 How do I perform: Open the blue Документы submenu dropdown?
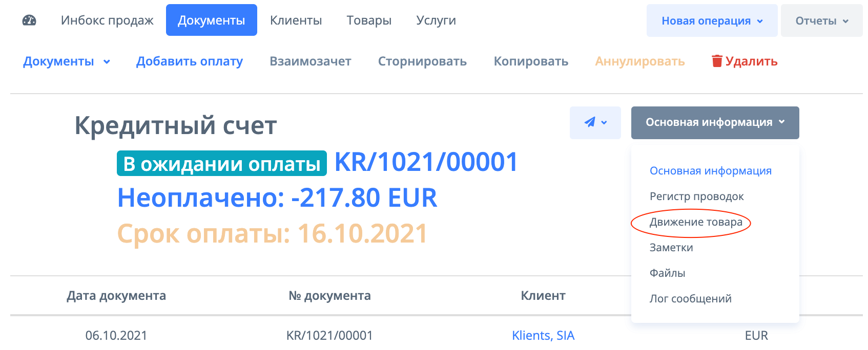67,61
